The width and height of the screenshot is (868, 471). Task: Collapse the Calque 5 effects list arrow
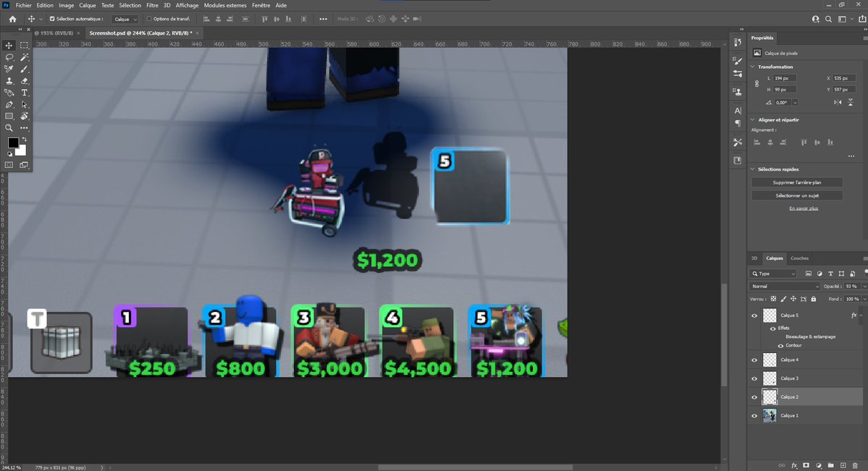861,315
